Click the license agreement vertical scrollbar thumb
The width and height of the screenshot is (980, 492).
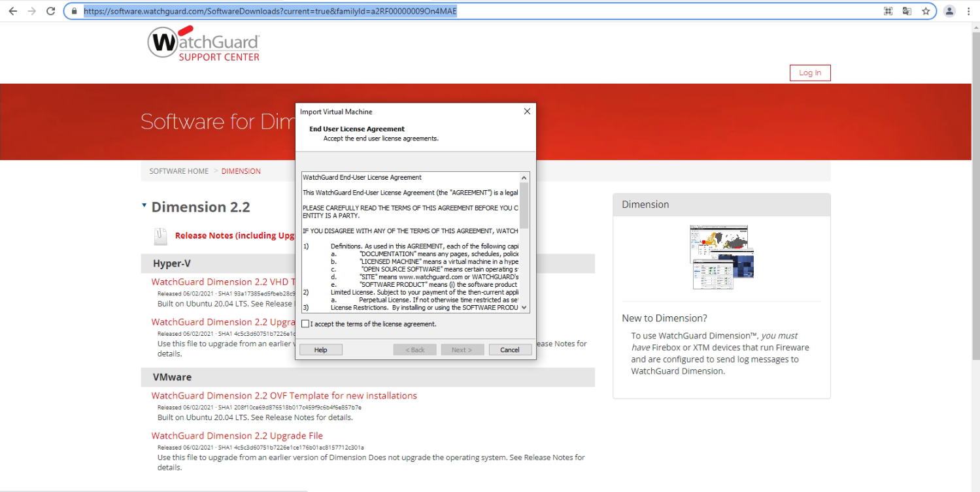524,205
